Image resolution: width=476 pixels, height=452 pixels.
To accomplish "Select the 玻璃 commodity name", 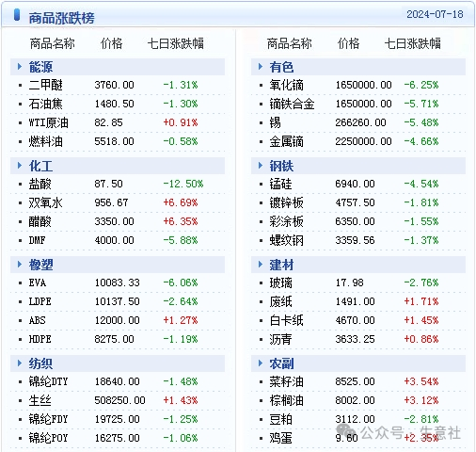I will click(x=280, y=282).
